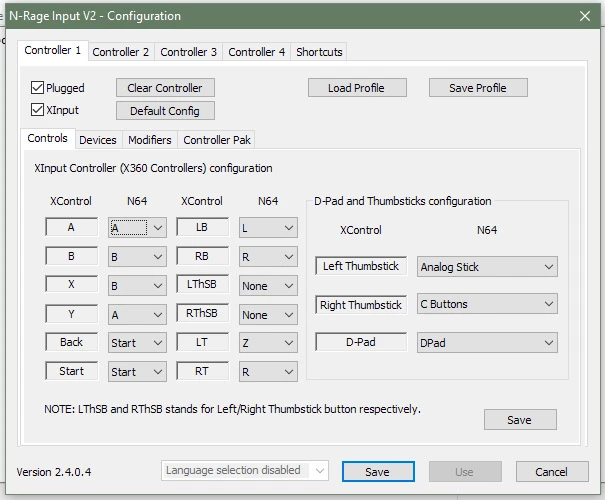The image size is (605, 500).
Task: Open N64 dropdown for RT
Action: 268,372
